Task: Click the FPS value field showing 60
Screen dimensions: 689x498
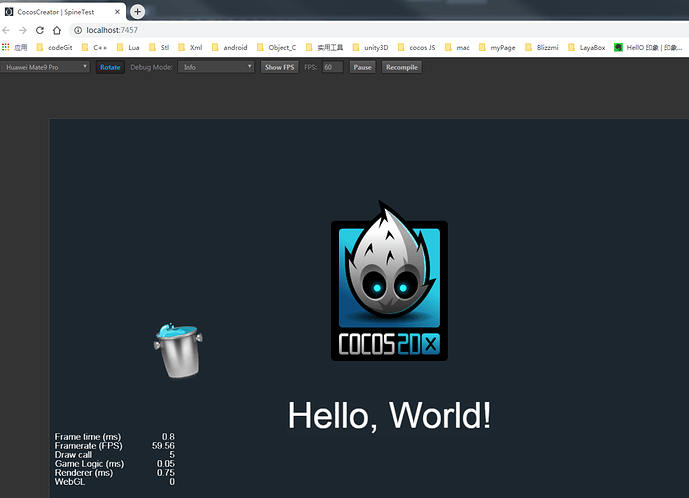Action: point(333,67)
